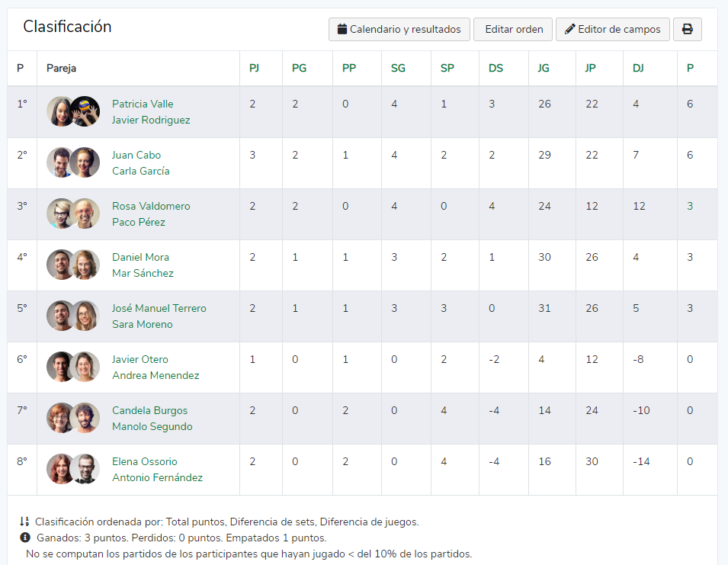Click Patricia Valle's avatar photo
Screen dimensions: 728x565
[x=60, y=111]
